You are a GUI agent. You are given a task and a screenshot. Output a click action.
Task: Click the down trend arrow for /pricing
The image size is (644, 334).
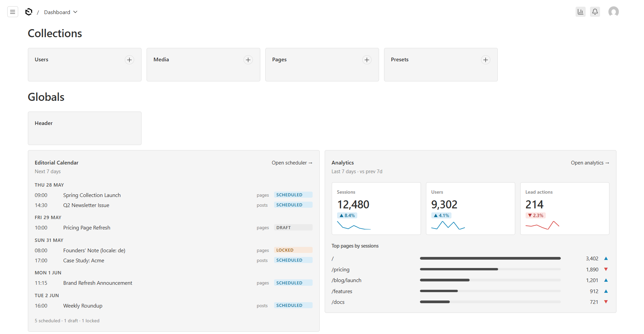[606, 269]
